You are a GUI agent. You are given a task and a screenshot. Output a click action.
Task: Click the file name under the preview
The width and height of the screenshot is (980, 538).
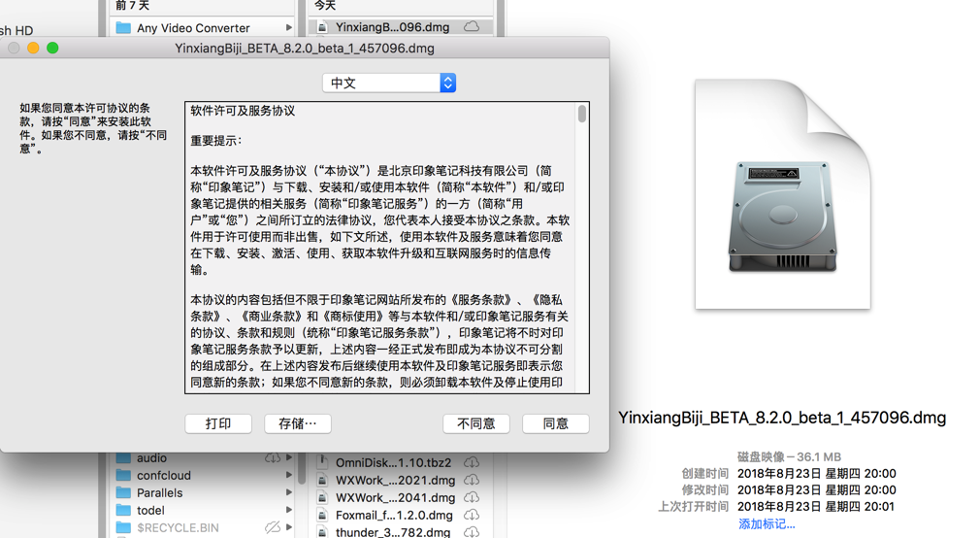[x=782, y=418]
